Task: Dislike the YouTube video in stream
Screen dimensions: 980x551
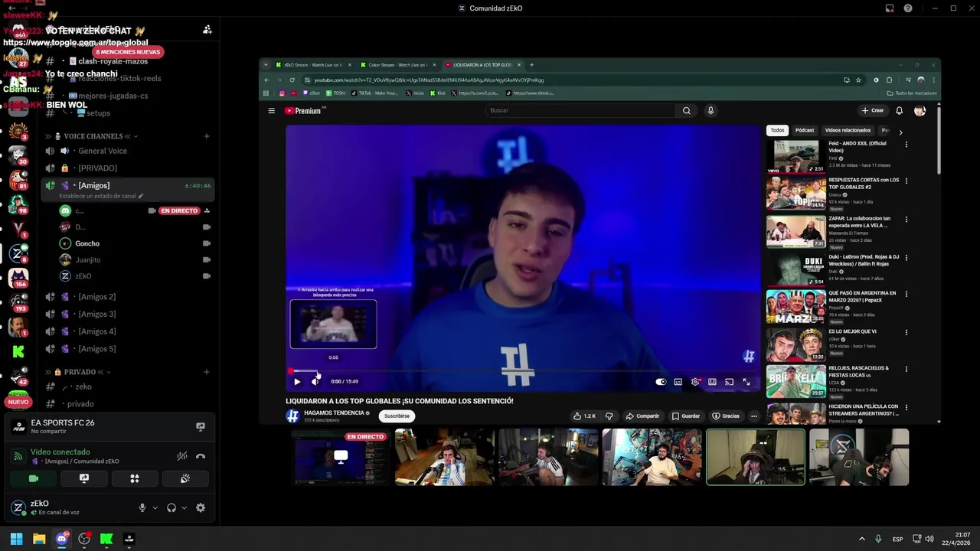Action: tap(609, 416)
